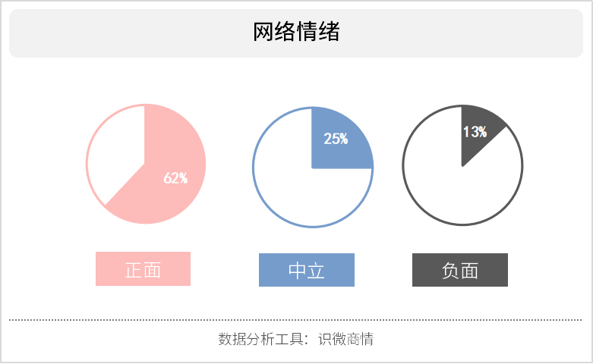Click the blue 25% pie chart

coord(313,168)
